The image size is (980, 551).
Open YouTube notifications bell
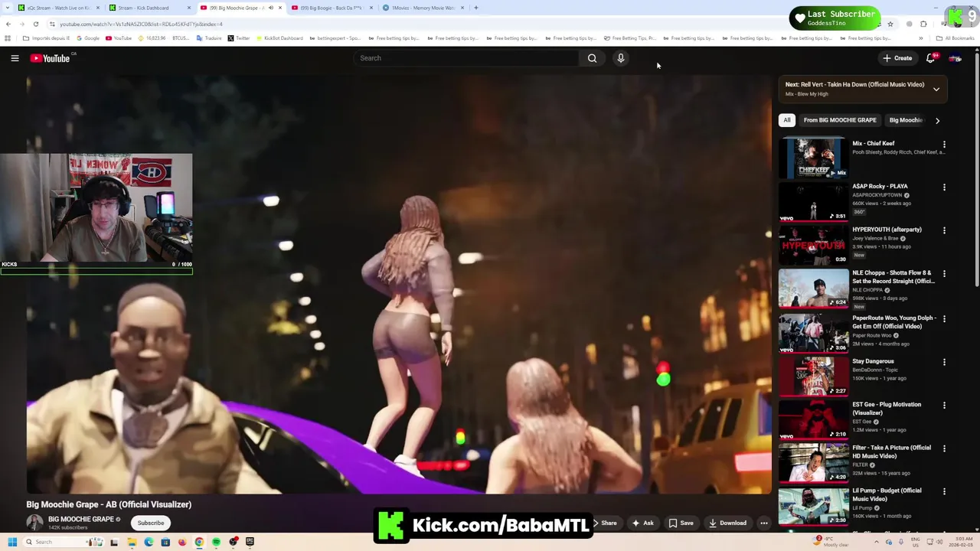[931, 58]
